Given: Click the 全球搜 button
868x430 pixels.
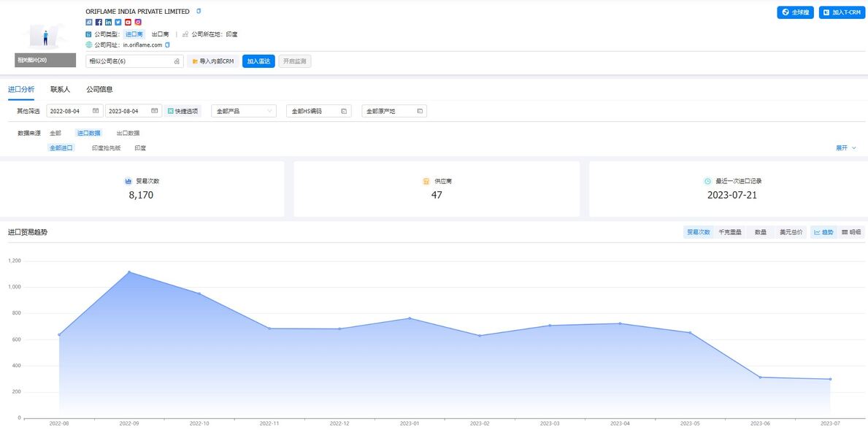Looking at the screenshot, I should tap(796, 12).
